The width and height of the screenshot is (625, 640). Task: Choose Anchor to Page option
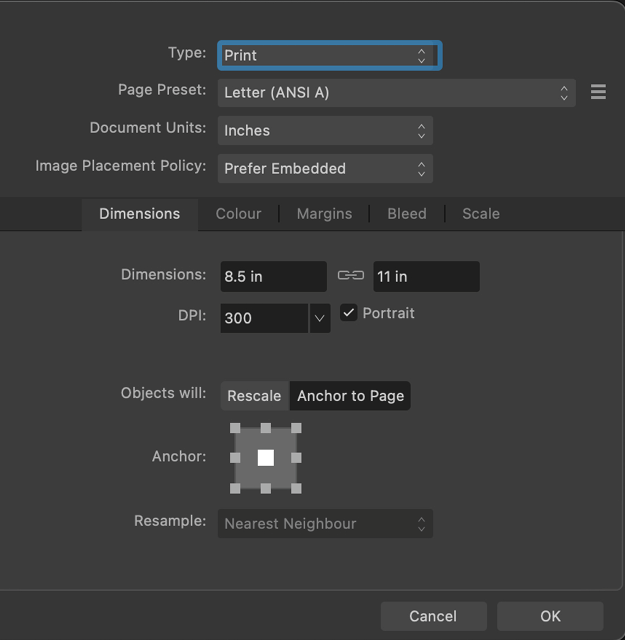click(x=350, y=396)
